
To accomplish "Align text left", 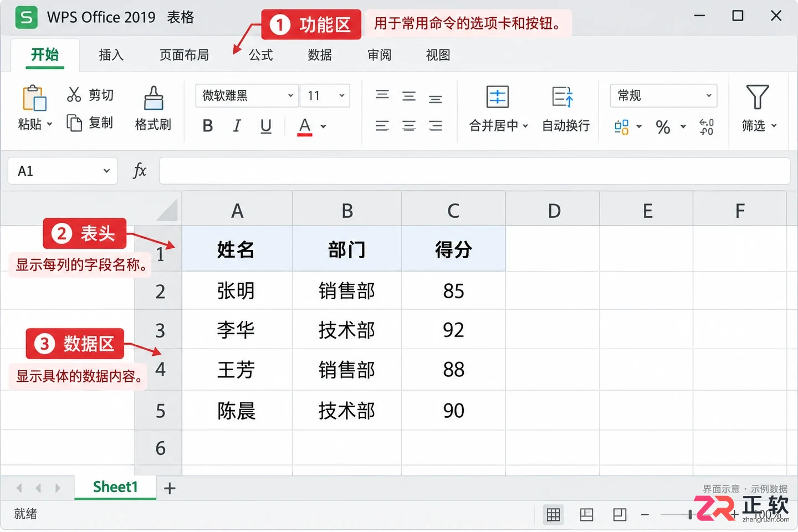I will tap(382, 126).
